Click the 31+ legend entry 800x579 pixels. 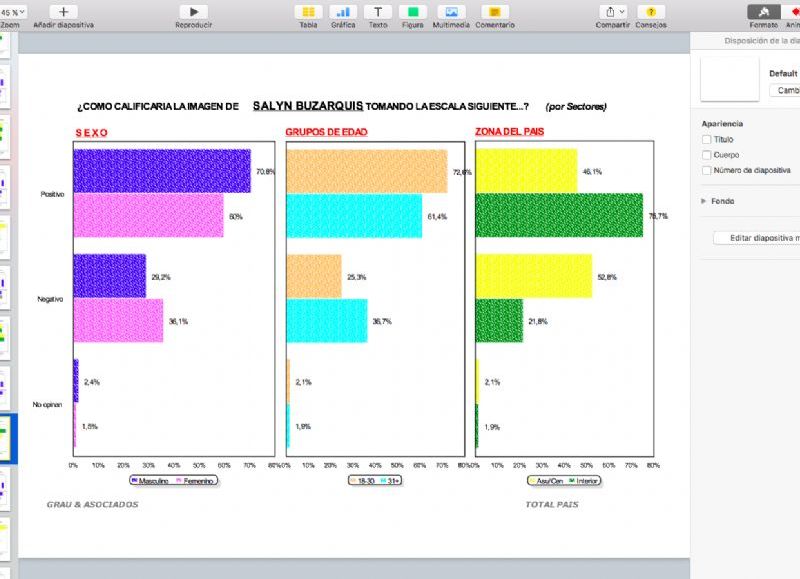pyautogui.click(x=390, y=481)
